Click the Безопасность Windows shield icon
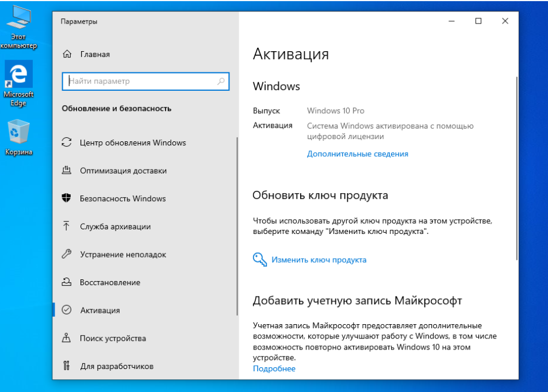The width and height of the screenshot is (548, 392). (x=67, y=198)
